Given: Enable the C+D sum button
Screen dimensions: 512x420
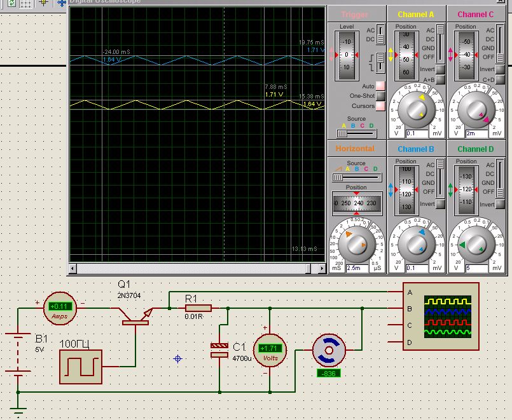Looking at the screenshot, I should pyautogui.click(x=500, y=80).
